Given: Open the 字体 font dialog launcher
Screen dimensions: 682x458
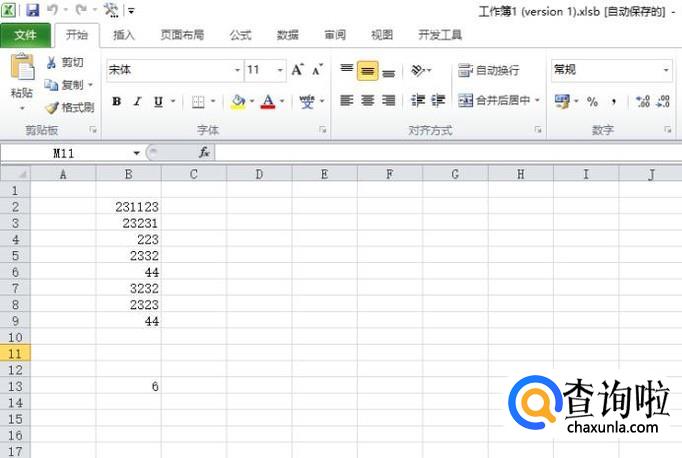Looking at the screenshot, I should pos(322,130).
